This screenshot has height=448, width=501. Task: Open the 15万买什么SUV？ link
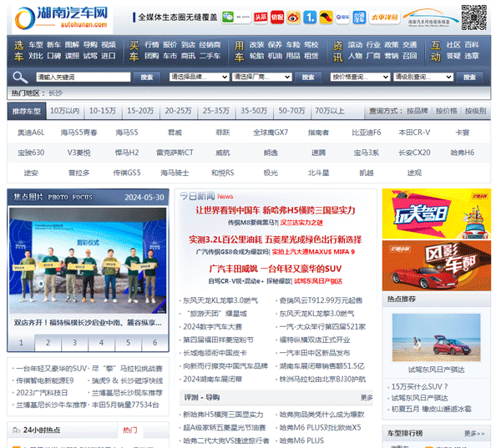pos(419,387)
